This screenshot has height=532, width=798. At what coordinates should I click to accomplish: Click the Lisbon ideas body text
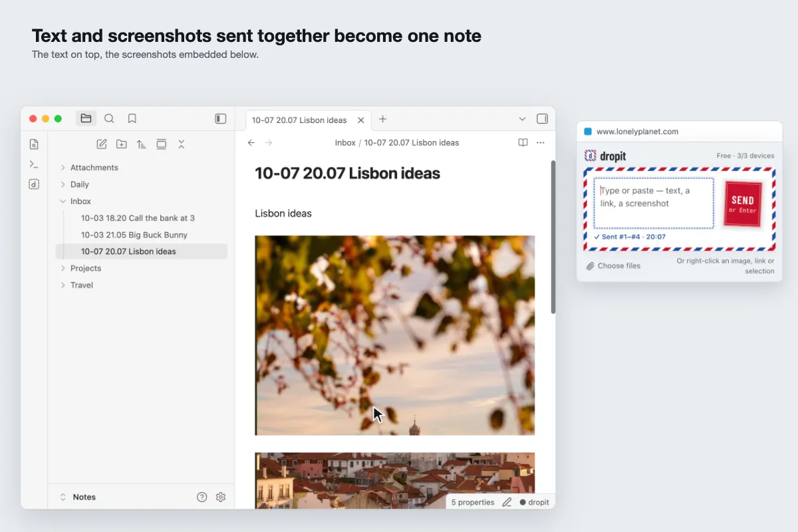point(283,213)
